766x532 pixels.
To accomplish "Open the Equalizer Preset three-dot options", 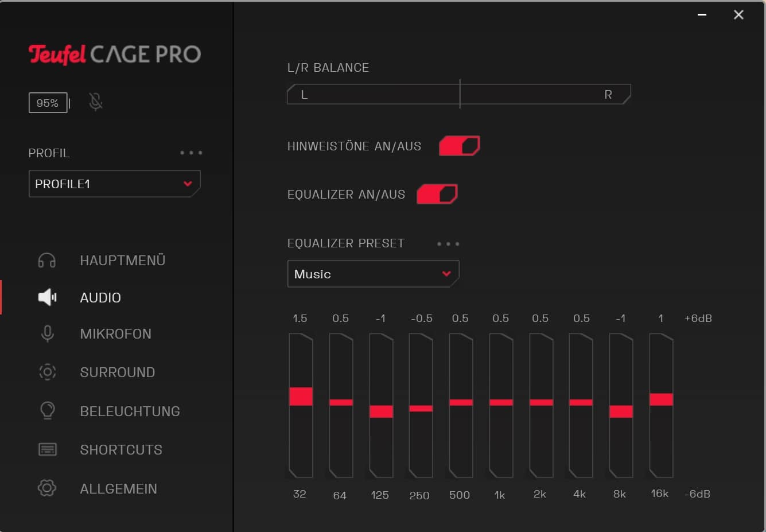I will point(448,244).
